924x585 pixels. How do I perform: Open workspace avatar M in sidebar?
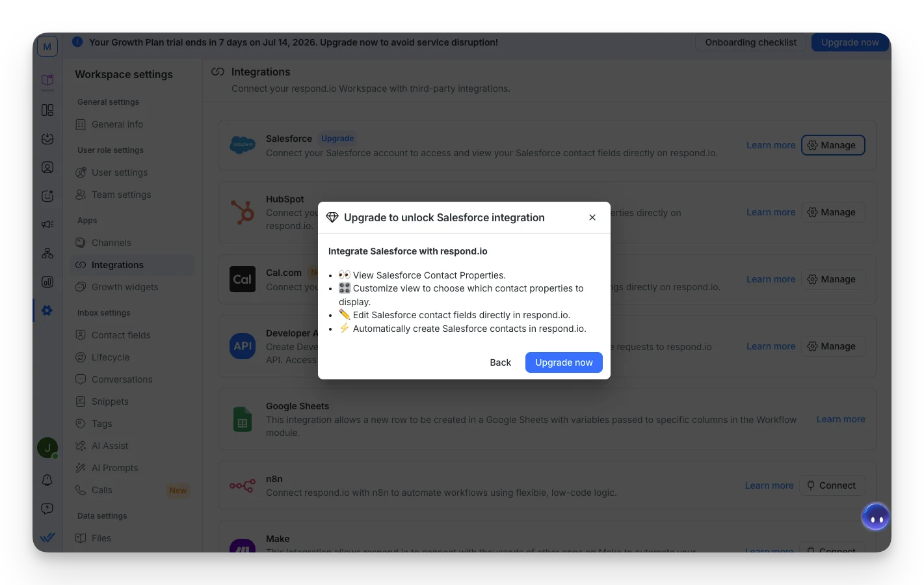(47, 47)
